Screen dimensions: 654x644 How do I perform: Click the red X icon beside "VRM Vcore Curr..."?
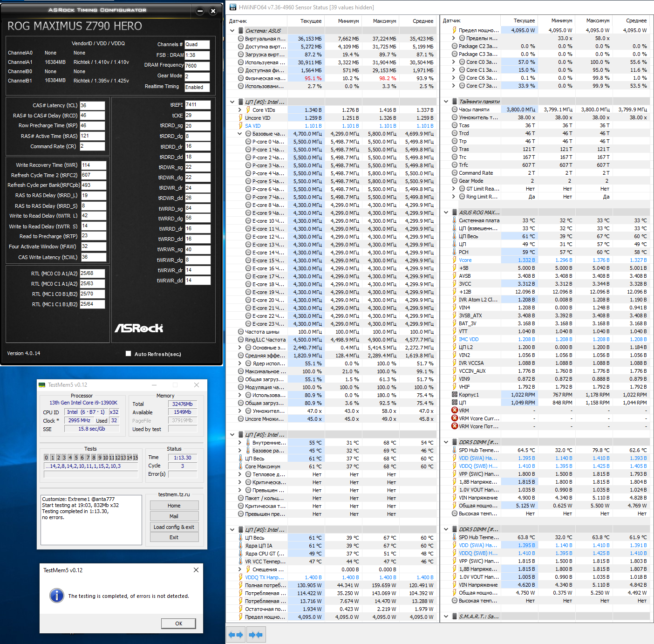[x=455, y=418]
